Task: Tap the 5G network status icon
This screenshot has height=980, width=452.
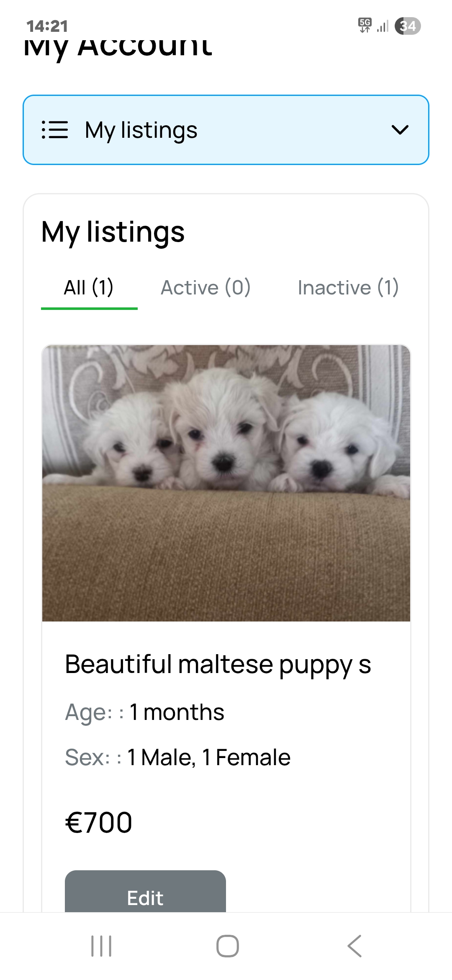Action: 365,25
